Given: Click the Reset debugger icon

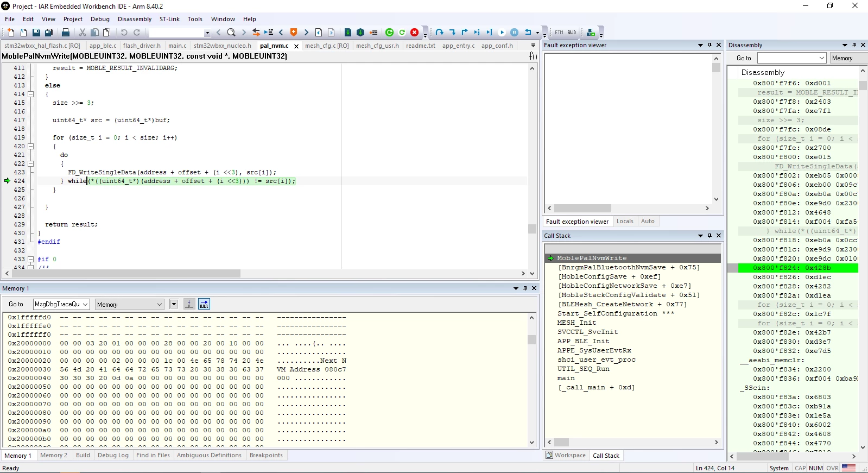Looking at the screenshot, I should 528,33.
